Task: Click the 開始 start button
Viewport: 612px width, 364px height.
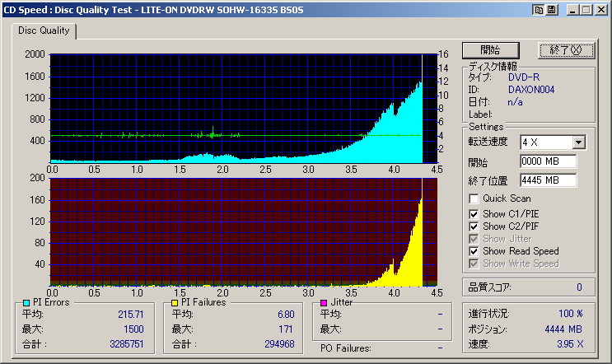Action: (x=491, y=50)
